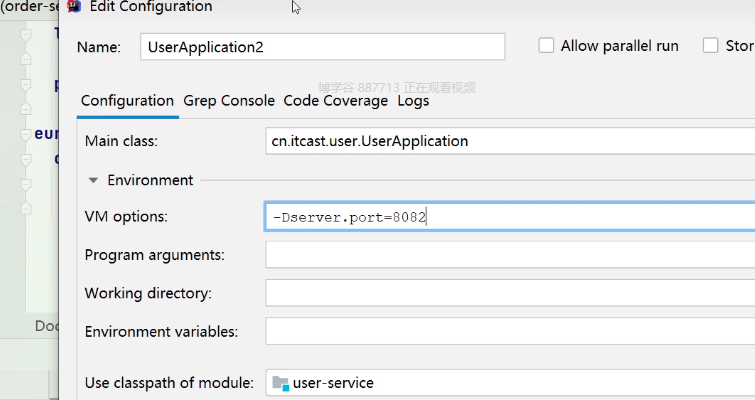Enable the Allow parallel run checkbox

546,45
